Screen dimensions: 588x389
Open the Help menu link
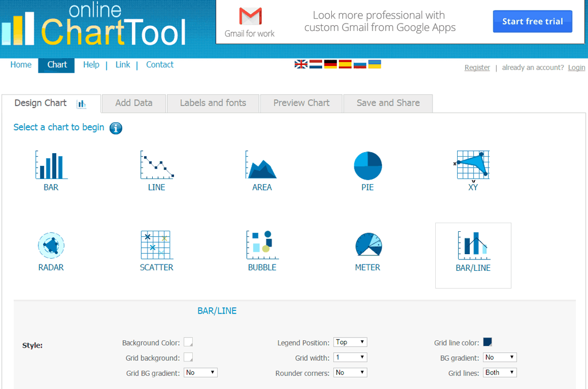click(91, 64)
